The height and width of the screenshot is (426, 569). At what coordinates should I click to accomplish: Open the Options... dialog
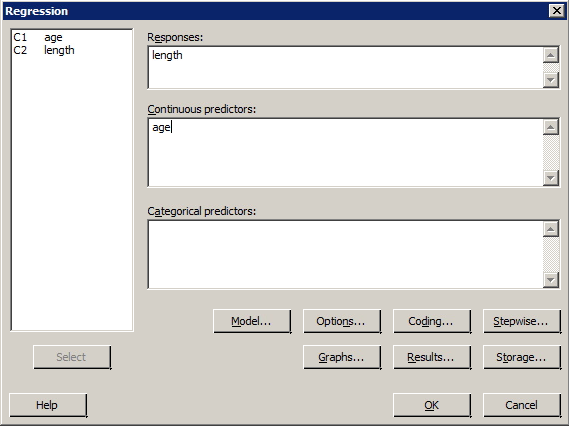(x=342, y=321)
